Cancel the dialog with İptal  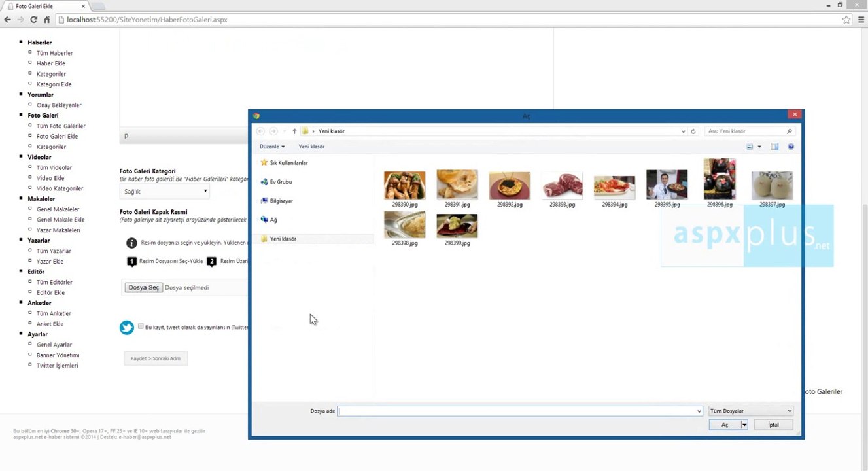tap(773, 425)
